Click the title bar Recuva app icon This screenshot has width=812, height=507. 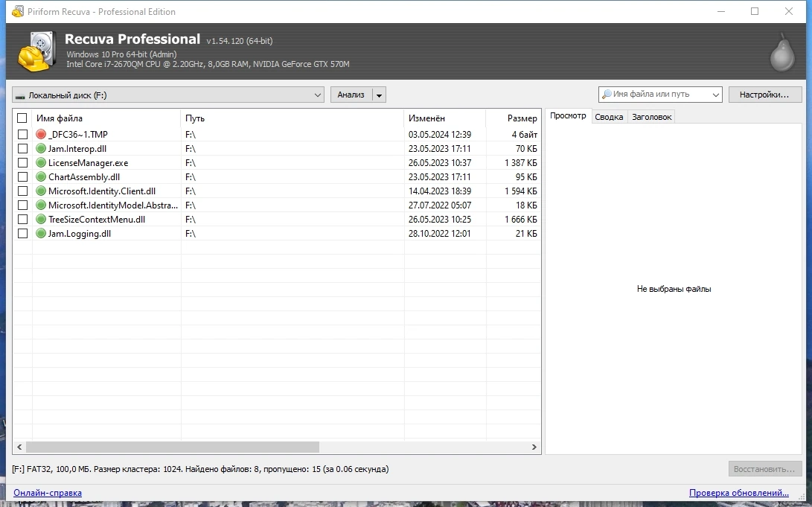click(17, 11)
